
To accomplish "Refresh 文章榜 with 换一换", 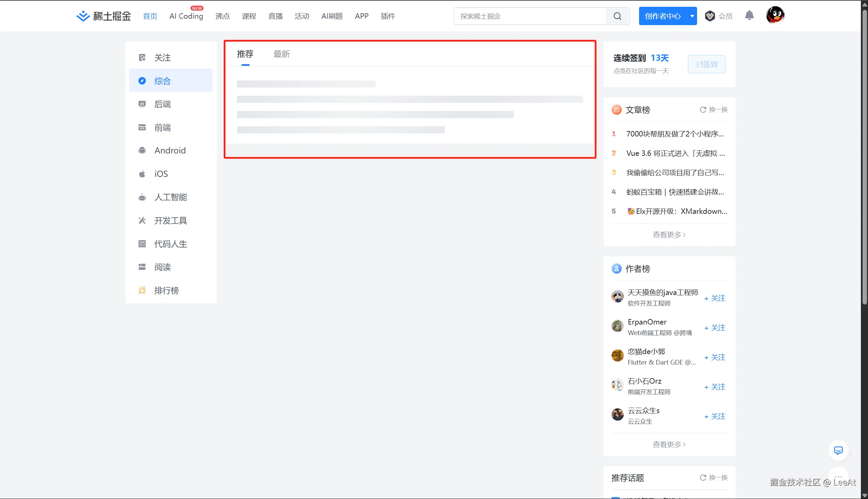I will (x=714, y=110).
